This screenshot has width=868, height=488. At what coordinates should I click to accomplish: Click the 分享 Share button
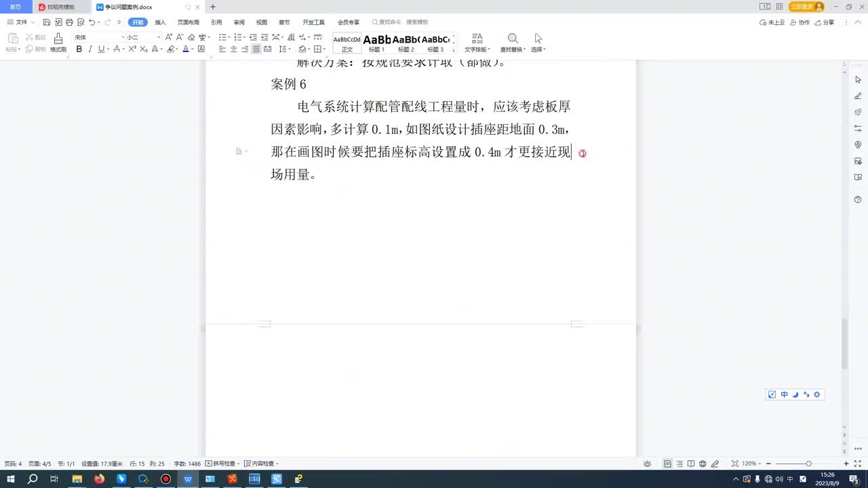tap(825, 22)
